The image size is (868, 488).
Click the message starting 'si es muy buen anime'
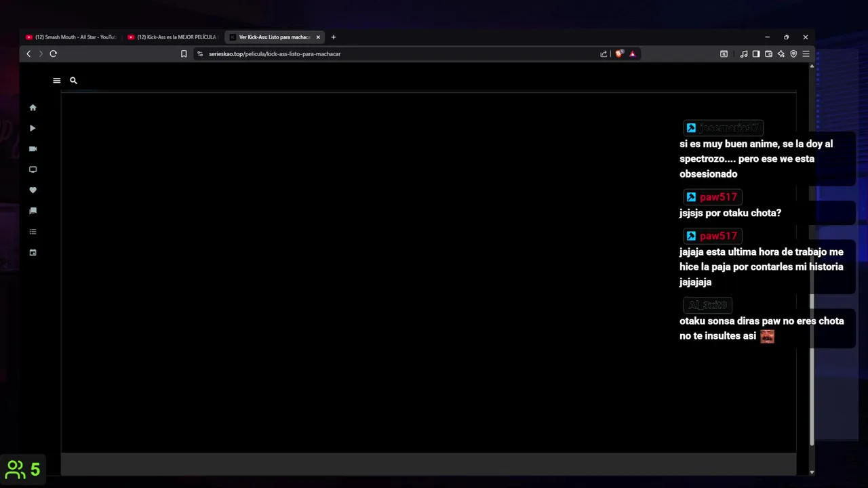756,159
